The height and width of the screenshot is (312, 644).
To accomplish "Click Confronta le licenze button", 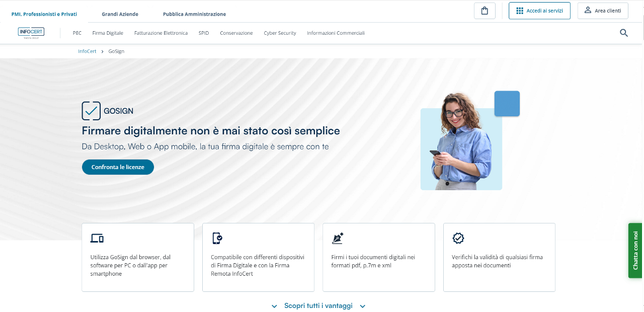I will click(118, 167).
